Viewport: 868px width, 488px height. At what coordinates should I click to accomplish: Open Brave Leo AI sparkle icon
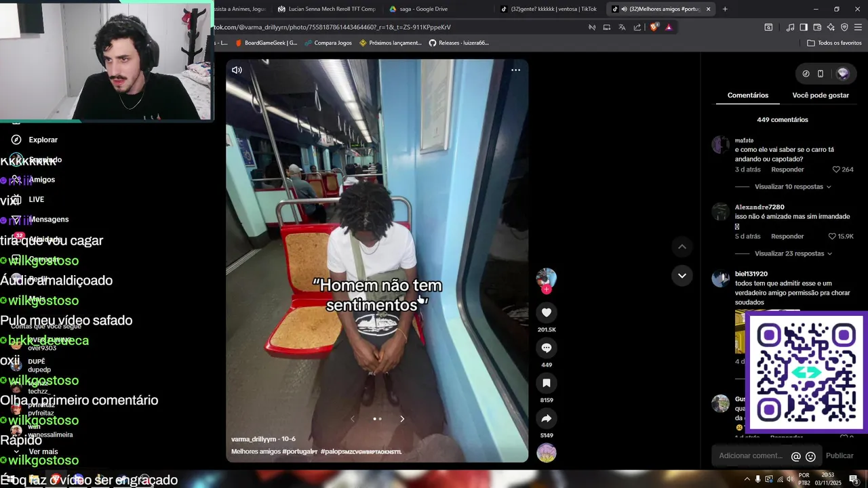[831, 27]
